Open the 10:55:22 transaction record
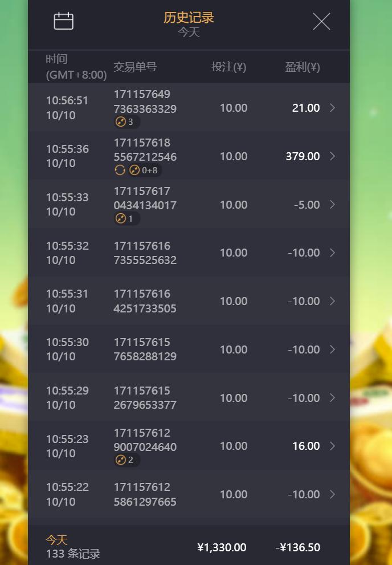Image resolution: width=392 pixels, height=565 pixels. coord(188,494)
